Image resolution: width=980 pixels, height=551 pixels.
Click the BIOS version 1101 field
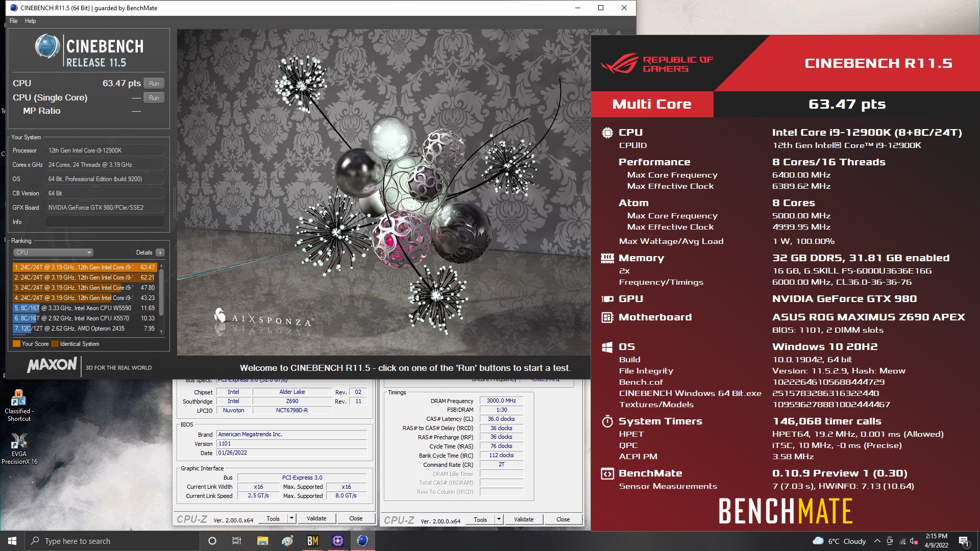[291, 444]
